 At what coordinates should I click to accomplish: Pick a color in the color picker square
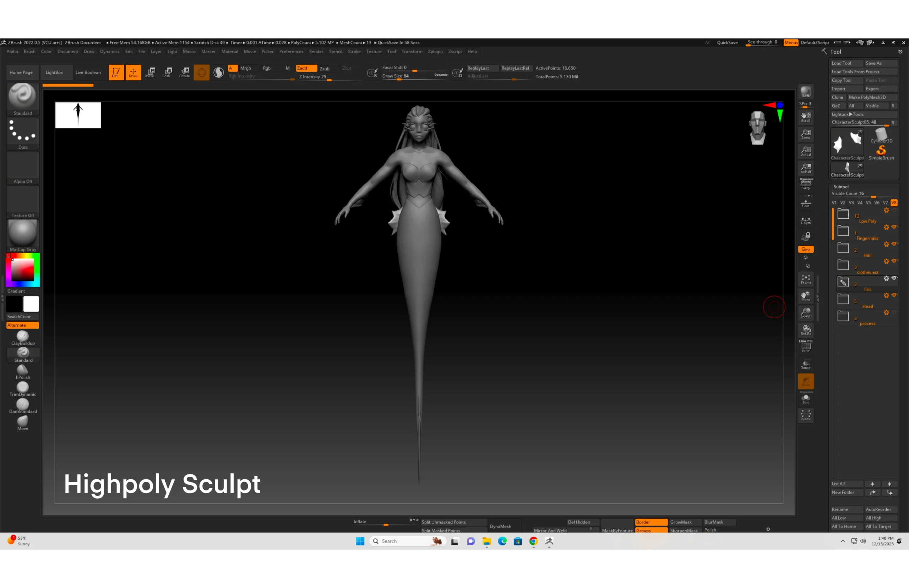click(x=22, y=270)
